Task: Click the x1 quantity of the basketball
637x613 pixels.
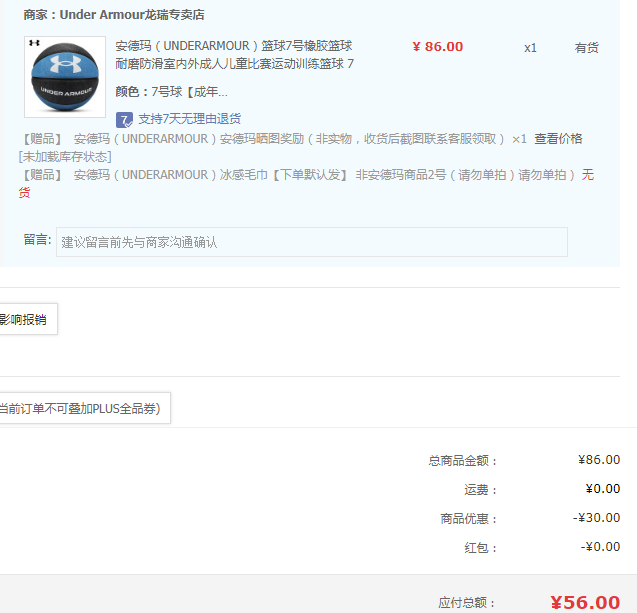Action: [530, 48]
